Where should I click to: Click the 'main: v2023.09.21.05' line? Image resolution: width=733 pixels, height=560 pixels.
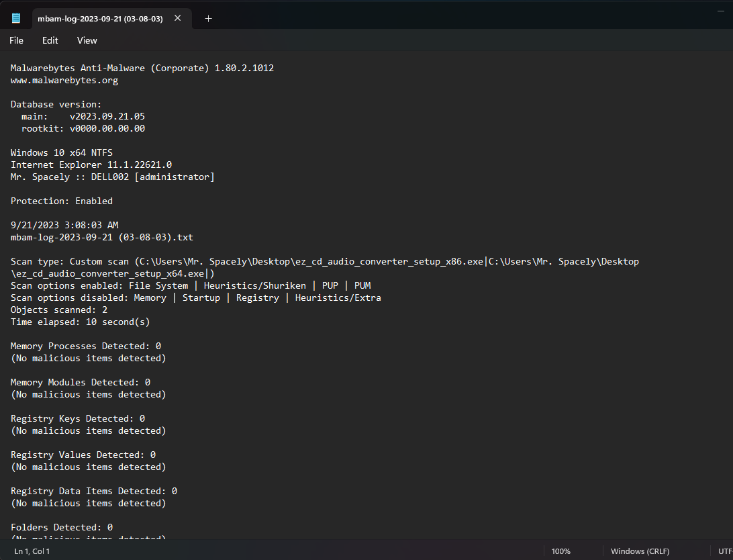[x=83, y=116]
